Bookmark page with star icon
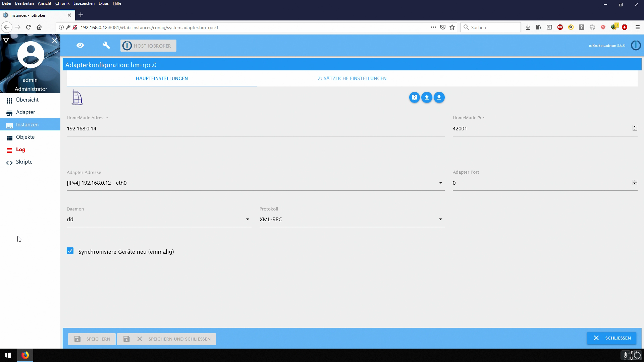 (x=452, y=27)
